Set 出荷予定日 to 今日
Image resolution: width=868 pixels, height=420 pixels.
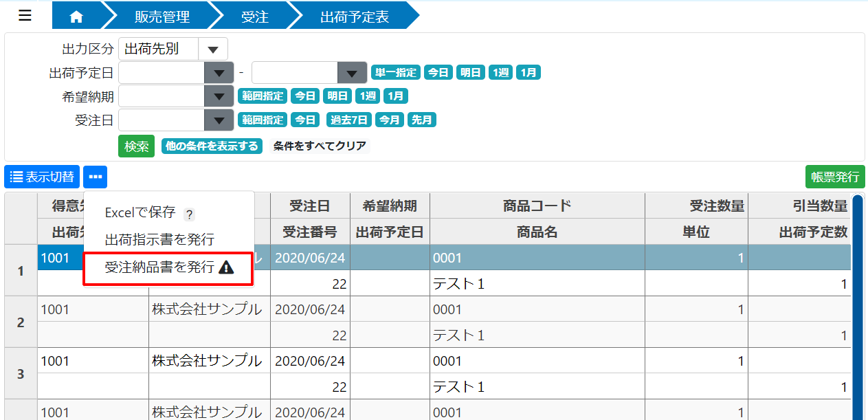[x=438, y=72]
